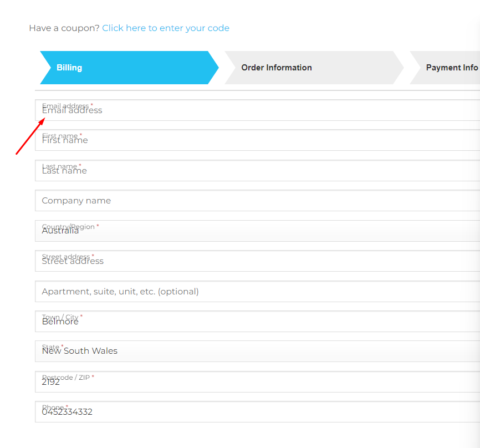This screenshot has width=480, height=448.
Task: Click the Postcode / ZIP field 2192
Action: (257, 381)
